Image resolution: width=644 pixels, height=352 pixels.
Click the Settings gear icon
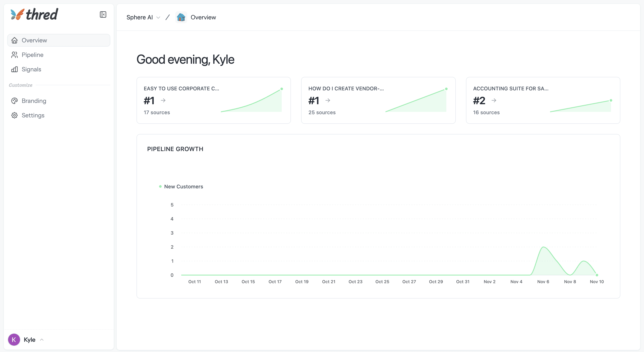[x=14, y=115]
